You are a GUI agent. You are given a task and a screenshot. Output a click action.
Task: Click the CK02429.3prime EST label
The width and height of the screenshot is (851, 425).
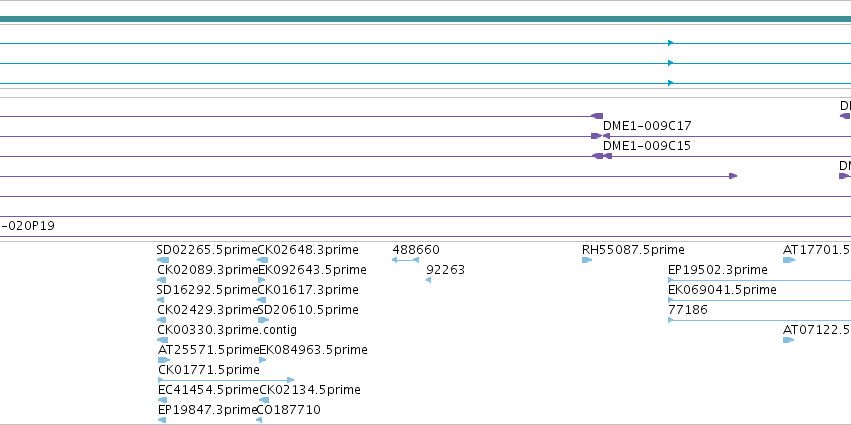[x=207, y=310]
